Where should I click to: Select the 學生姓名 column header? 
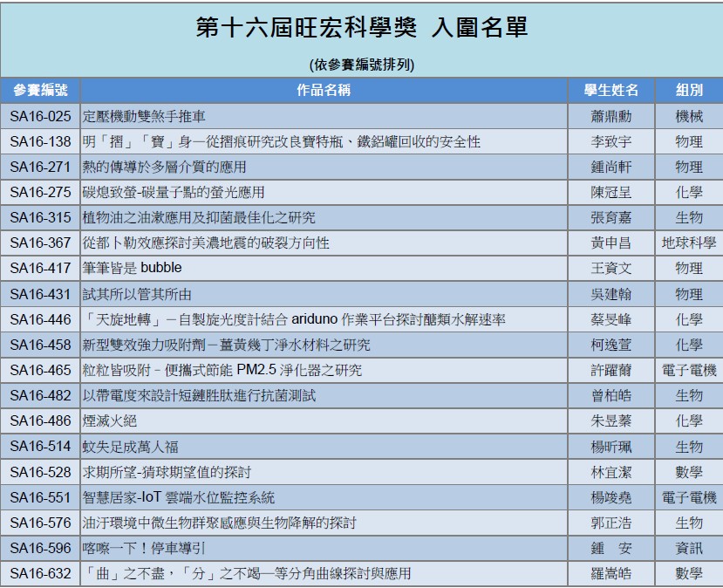tap(610, 90)
